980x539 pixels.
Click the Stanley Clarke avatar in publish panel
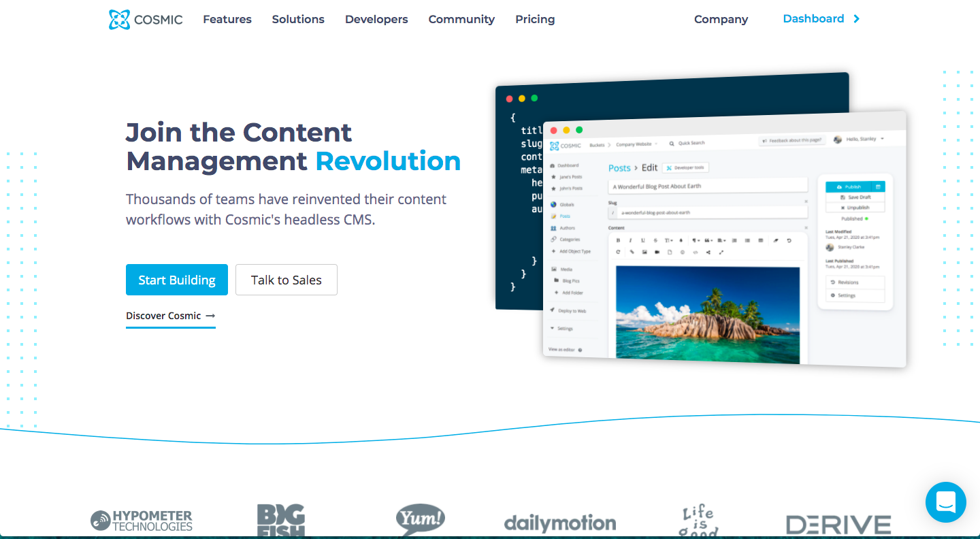[830, 247]
